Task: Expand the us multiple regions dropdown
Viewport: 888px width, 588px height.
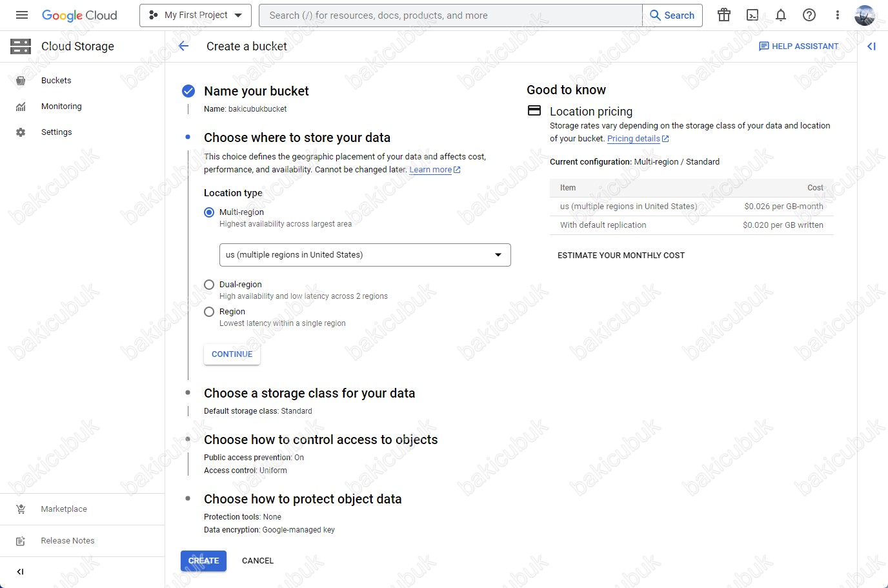Action: [x=365, y=255]
